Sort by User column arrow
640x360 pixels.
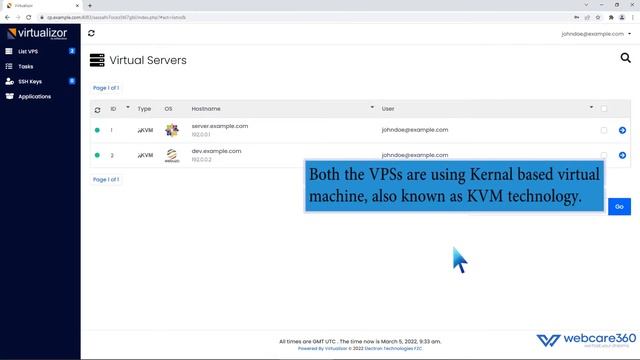[x=591, y=107]
